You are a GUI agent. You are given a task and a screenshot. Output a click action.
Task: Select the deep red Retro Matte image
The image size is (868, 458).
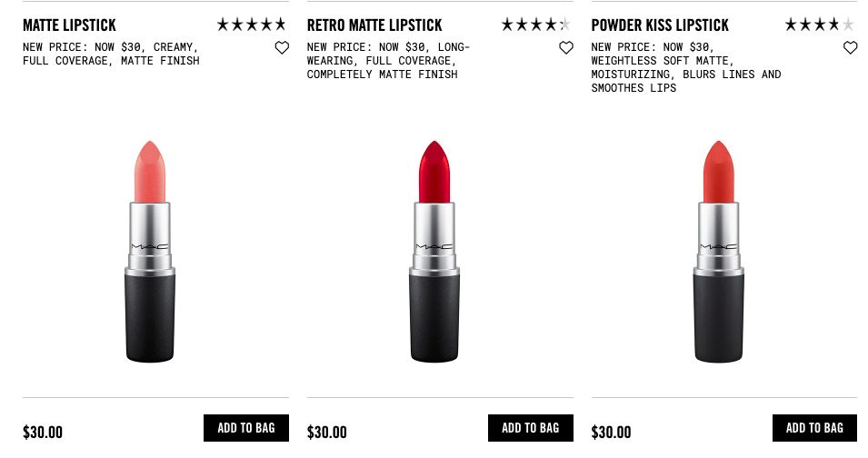point(434,252)
